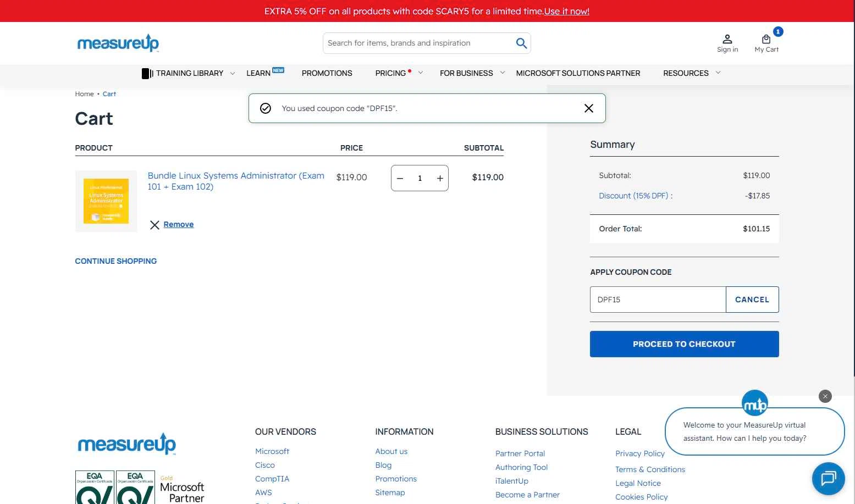Go to Home breadcrumb
This screenshot has width=855, height=504.
[x=84, y=94]
